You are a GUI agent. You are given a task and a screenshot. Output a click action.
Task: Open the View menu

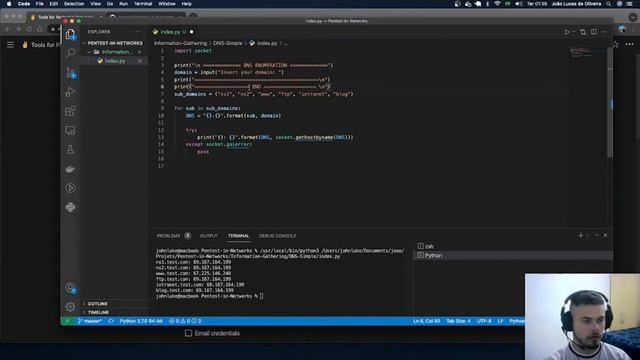pos(95,4)
